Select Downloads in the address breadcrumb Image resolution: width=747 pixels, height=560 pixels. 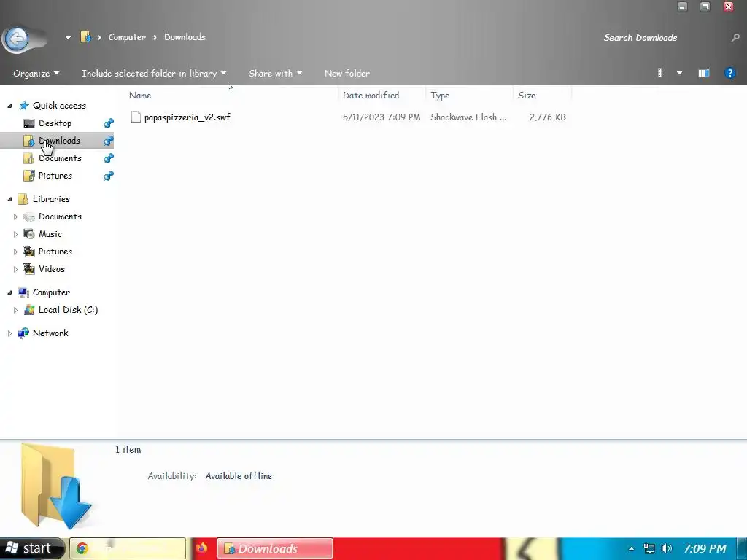point(185,37)
